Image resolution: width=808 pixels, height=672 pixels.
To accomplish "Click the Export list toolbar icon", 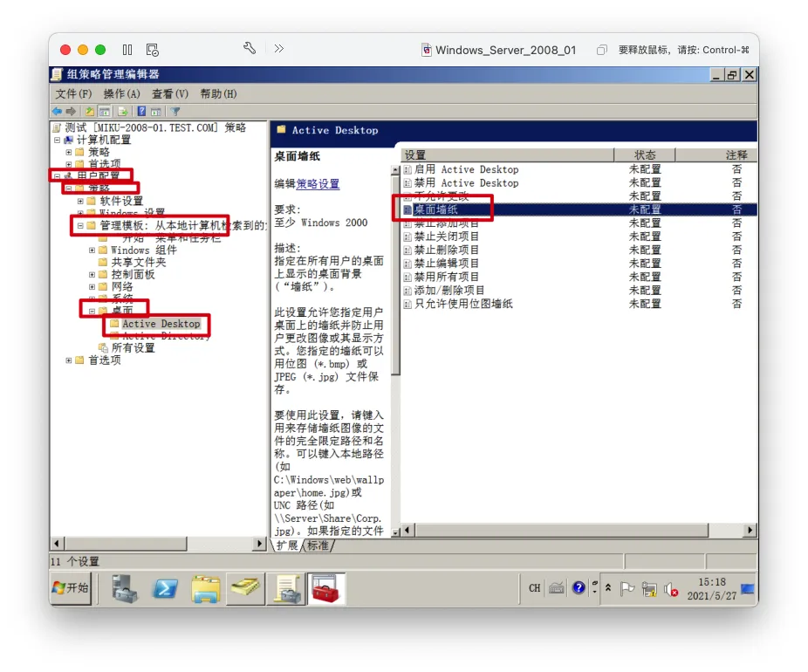I will [123, 112].
